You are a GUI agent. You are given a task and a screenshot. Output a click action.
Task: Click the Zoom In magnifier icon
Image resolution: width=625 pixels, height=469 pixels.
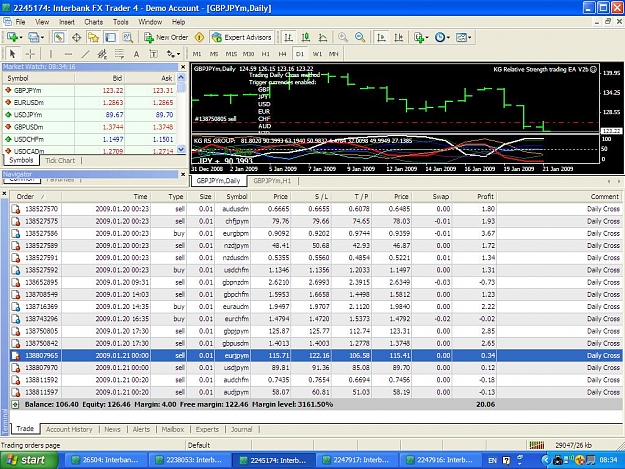coord(342,37)
